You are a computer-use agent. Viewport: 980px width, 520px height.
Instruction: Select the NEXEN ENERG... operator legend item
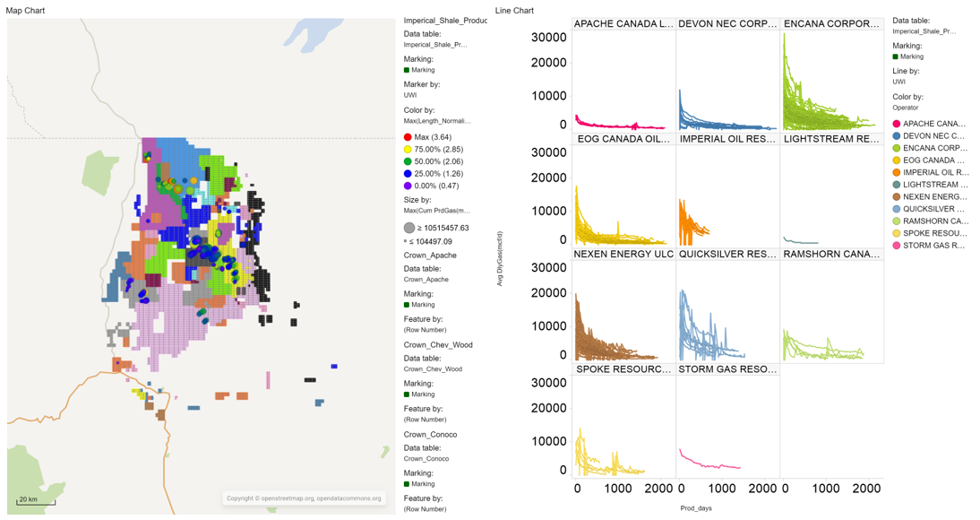(929, 196)
